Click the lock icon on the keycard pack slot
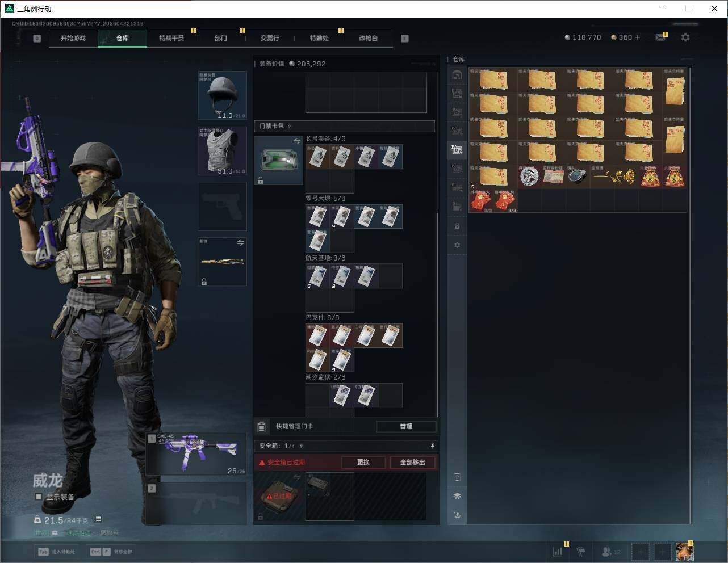The height and width of the screenshot is (563, 728). pos(260,180)
